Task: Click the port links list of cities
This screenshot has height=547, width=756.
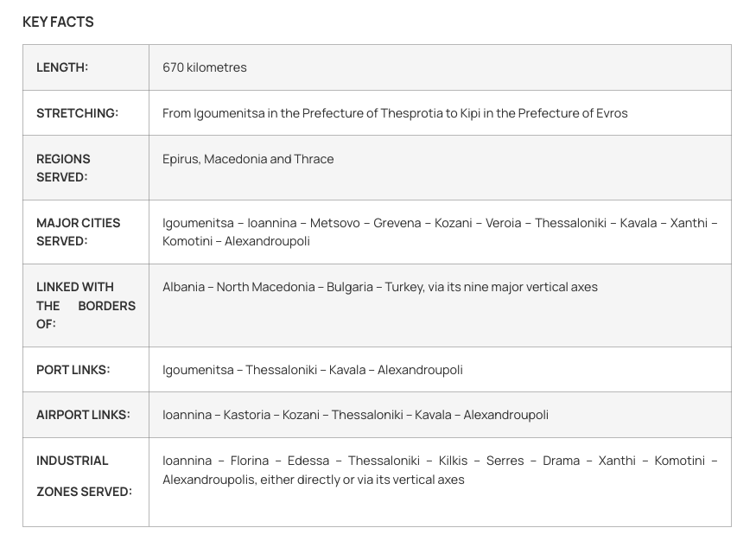Action: [x=313, y=370]
